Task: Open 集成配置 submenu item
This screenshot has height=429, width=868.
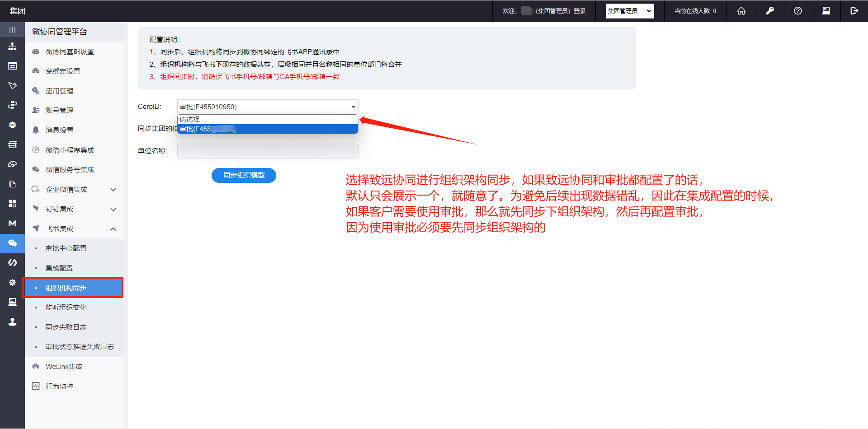Action: [x=74, y=268]
